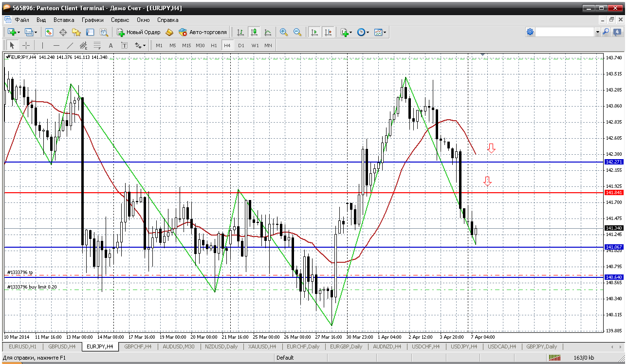Screen dimensions: 627x364
Task: Click the red 141.841 price level label
Action: [x=613, y=193]
